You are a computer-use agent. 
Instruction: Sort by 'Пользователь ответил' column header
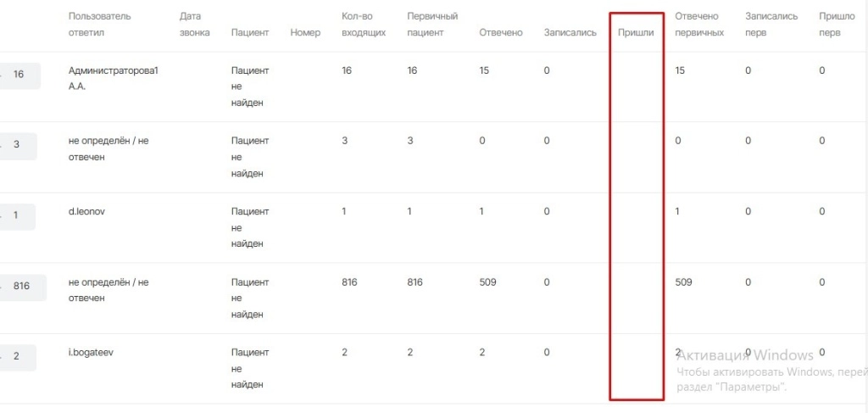coord(100,25)
